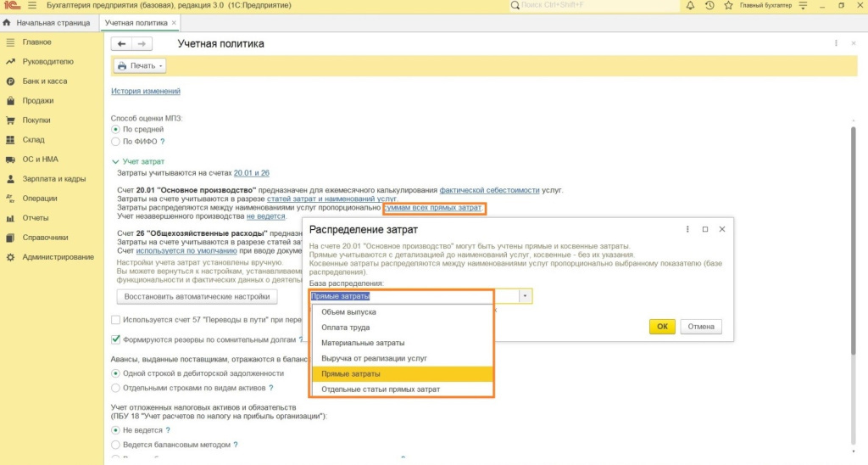
Task: Select the 'По ФИФО' radio button
Action: click(116, 142)
